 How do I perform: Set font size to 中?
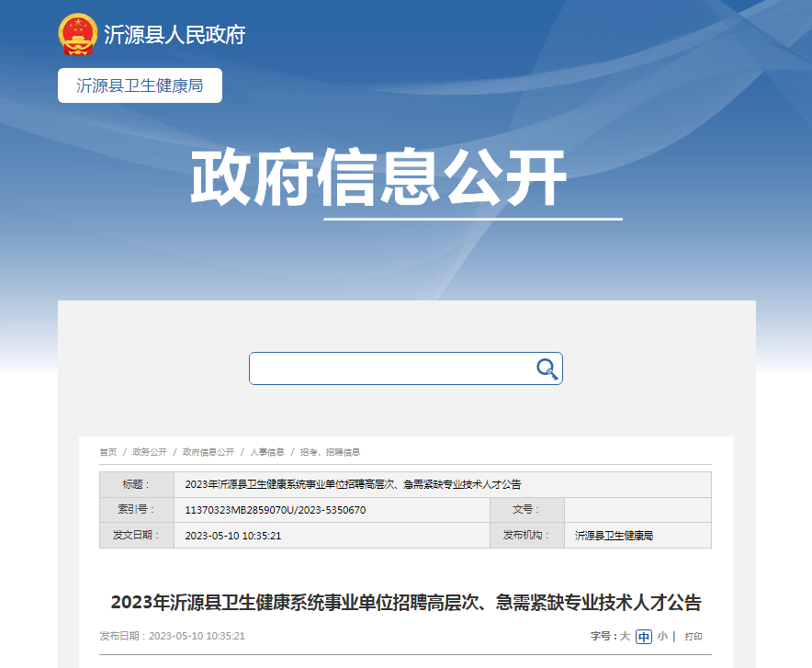coord(644,637)
